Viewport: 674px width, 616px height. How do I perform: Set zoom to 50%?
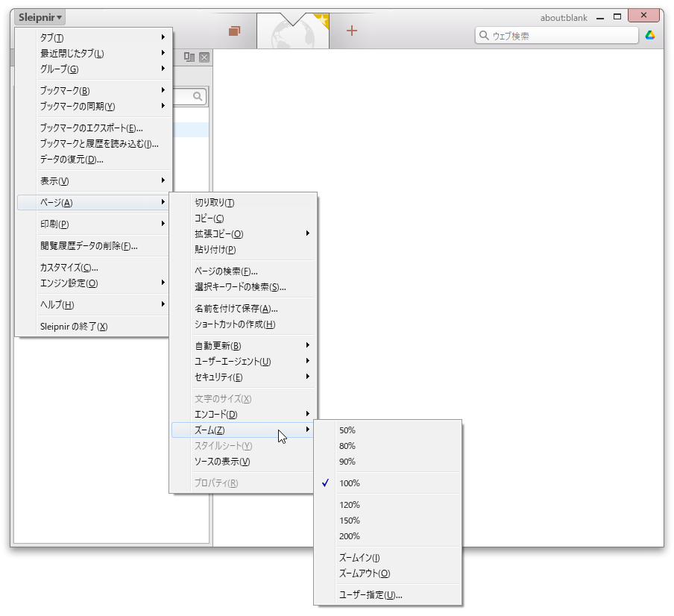[x=388, y=430]
